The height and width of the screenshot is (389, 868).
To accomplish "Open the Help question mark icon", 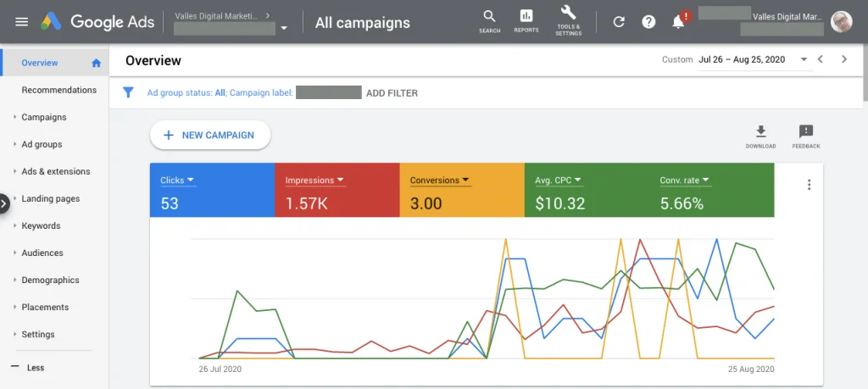I will click(648, 22).
